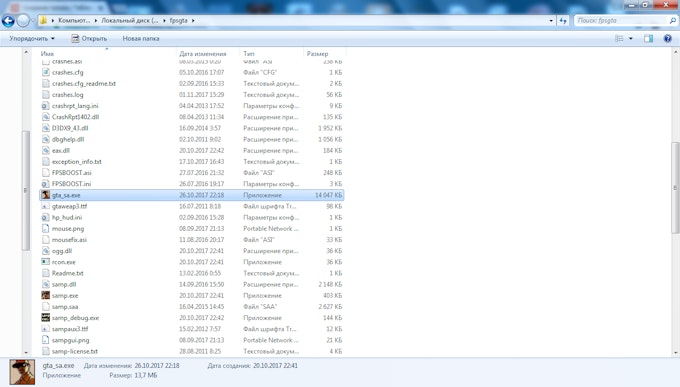Click the Forward navigation arrow button
The height and width of the screenshot is (387, 680).
pyautogui.click(x=23, y=20)
